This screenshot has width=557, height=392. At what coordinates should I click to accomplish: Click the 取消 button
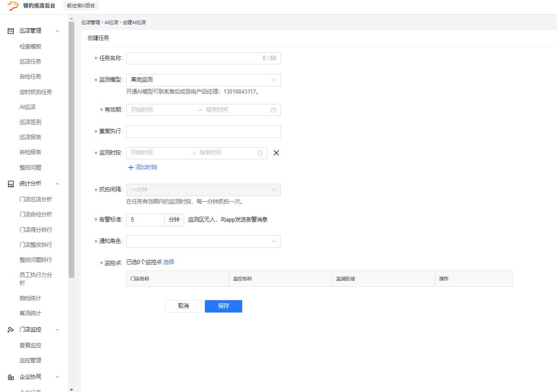(x=183, y=306)
